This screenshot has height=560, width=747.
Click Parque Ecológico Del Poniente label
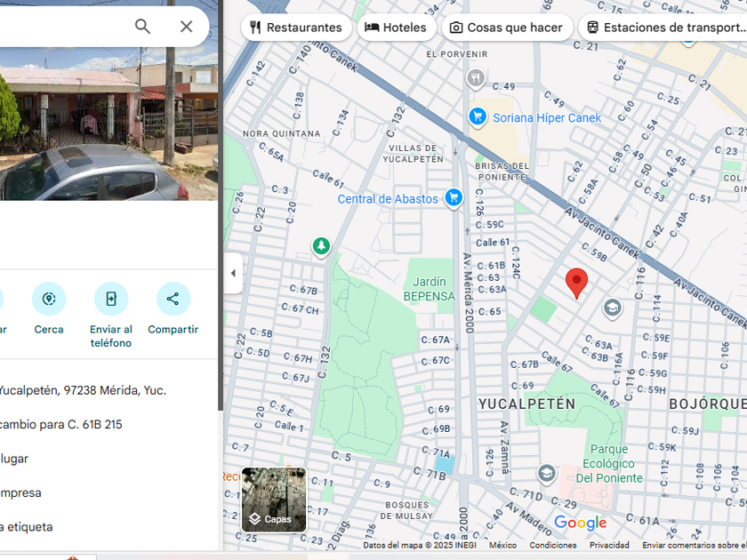coord(609,463)
